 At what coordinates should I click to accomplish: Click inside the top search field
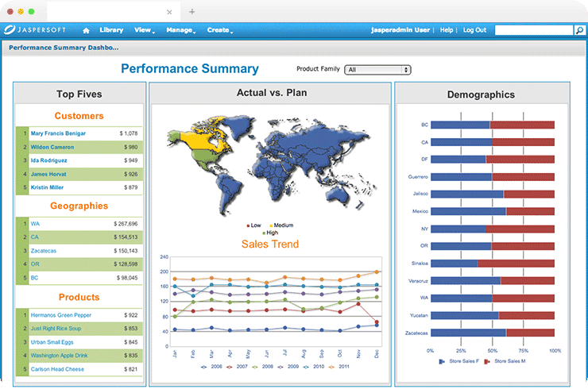coord(534,30)
